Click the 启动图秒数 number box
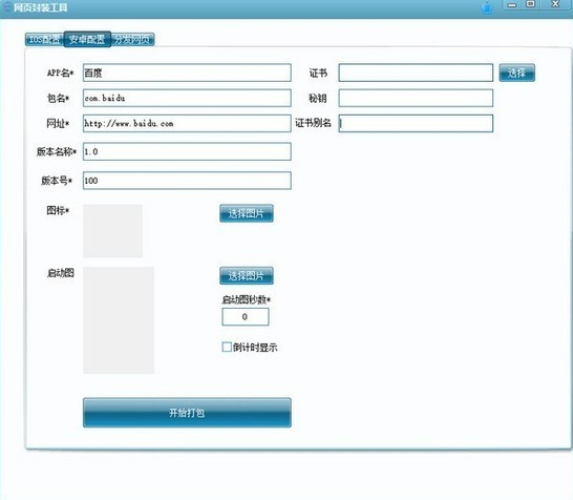 coord(245,317)
